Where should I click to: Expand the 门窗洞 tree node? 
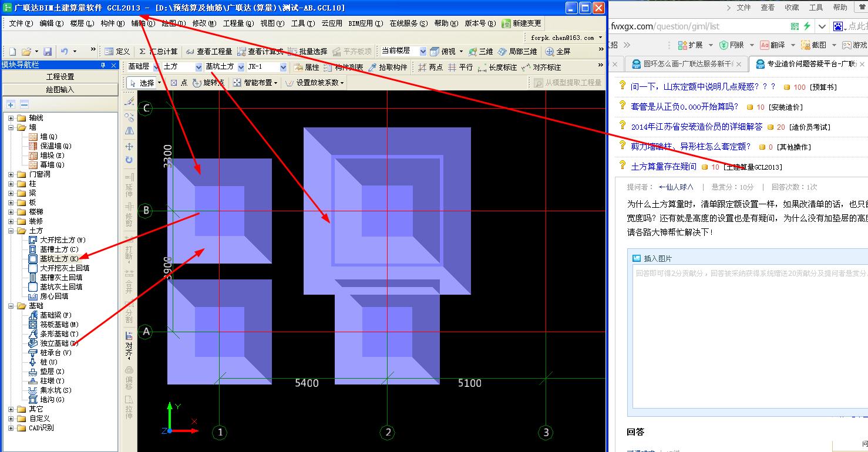11,174
